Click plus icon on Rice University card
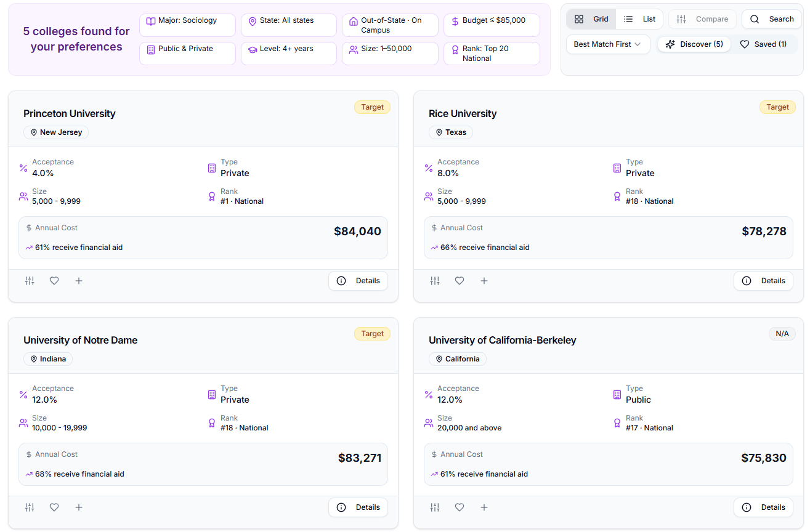The width and height of the screenshot is (810, 532). pyautogui.click(x=484, y=281)
